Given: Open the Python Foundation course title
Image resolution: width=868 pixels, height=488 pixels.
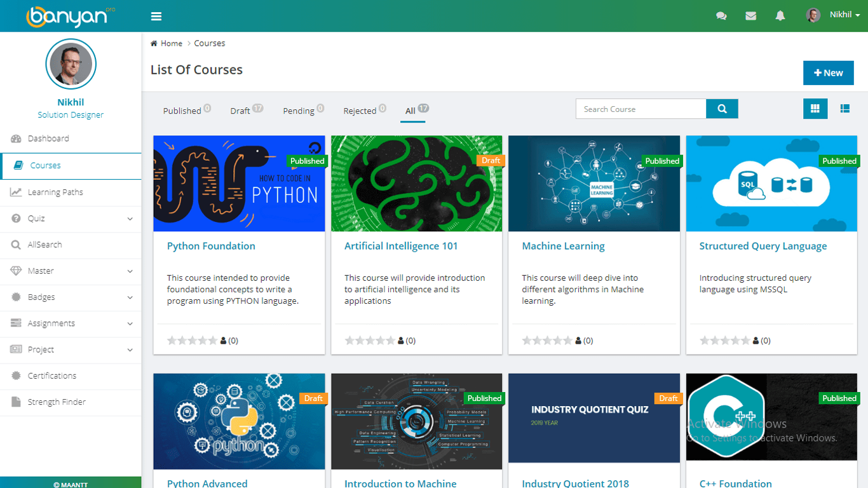Looking at the screenshot, I should pos(211,246).
